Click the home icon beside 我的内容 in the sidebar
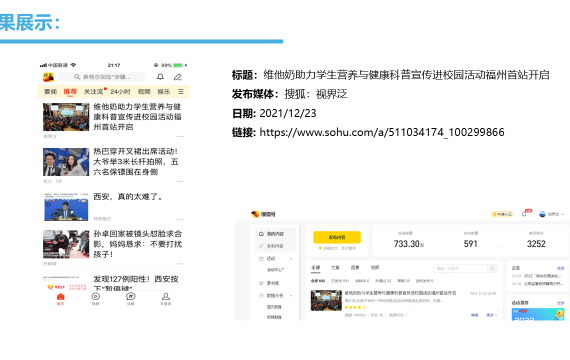The height and width of the screenshot is (360, 570). click(261, 234)
